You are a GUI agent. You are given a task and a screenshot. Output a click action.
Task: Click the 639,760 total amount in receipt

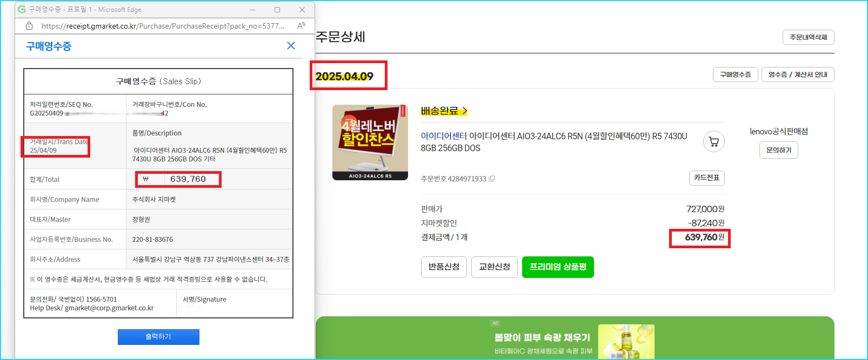click(x=188, y=179)
